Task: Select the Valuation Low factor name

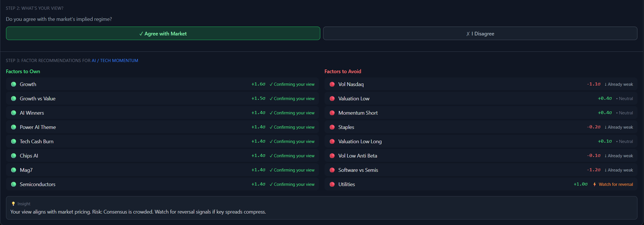Action: point(353,99)
